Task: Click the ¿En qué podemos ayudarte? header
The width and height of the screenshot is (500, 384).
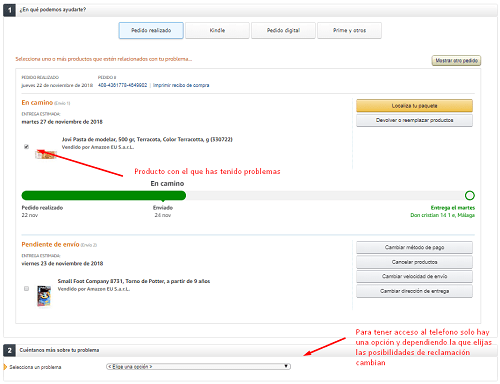Action: pos(52,10)
